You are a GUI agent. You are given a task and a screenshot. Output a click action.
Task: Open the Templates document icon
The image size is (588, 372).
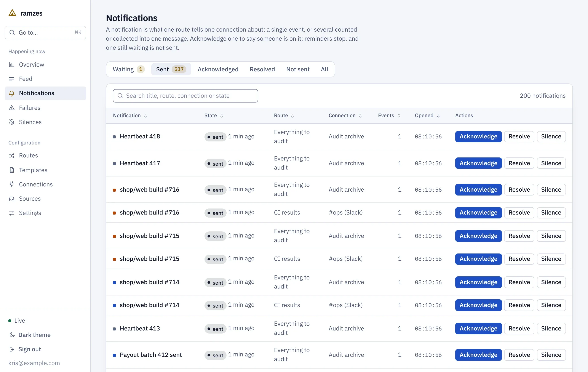pos(11,170)
